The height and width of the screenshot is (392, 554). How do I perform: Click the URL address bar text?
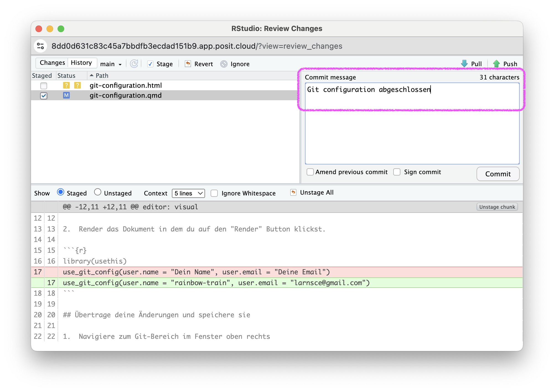(197, 46)
